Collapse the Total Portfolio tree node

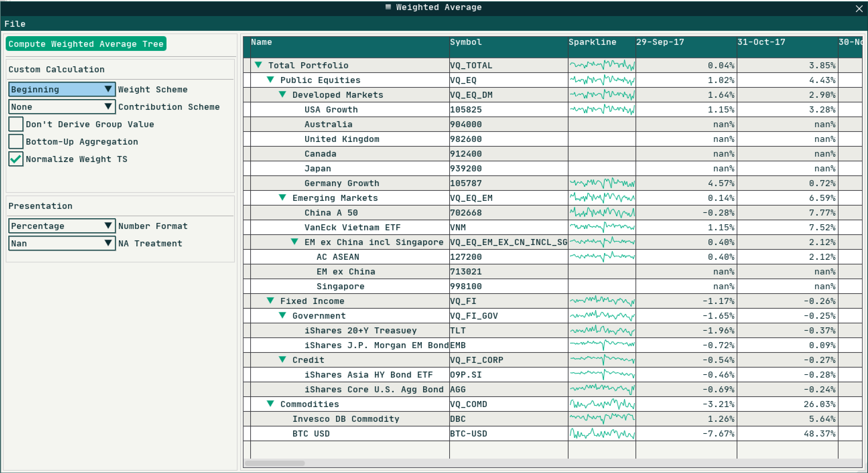coord(258,65)
